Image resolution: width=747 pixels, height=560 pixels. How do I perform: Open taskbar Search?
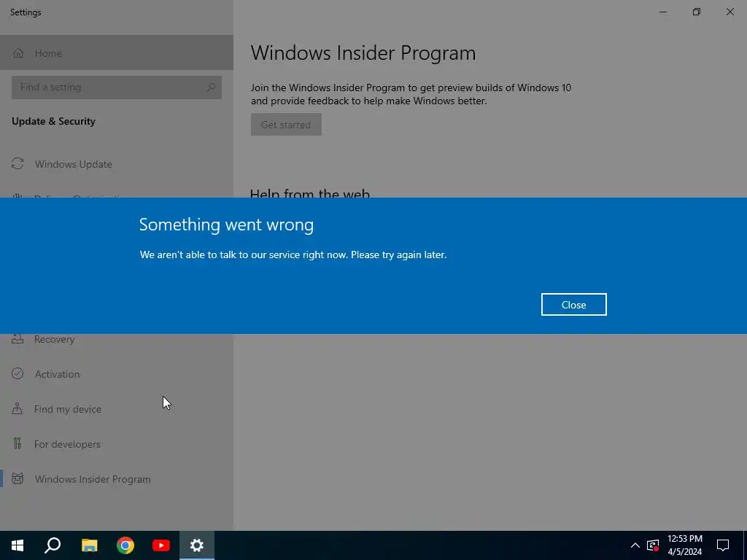coord(53,545)
